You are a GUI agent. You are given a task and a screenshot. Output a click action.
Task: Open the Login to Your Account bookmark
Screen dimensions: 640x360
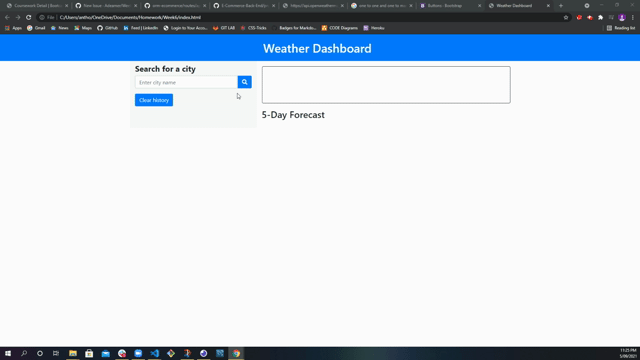coord(185,28)
